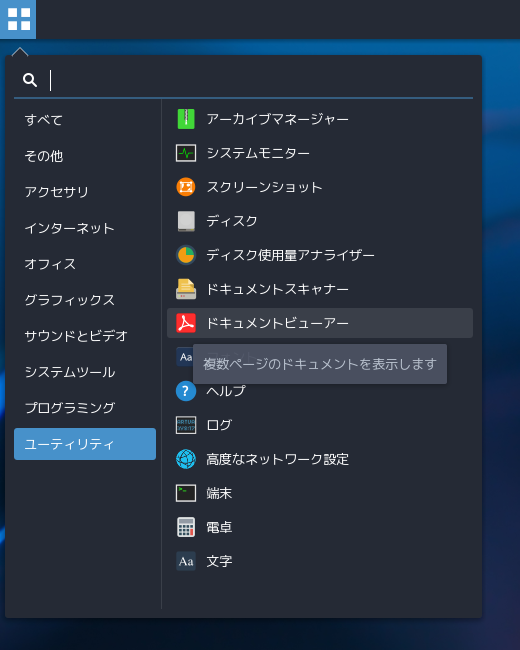
Task: Open the アクセサリ category
Action: 85,192
